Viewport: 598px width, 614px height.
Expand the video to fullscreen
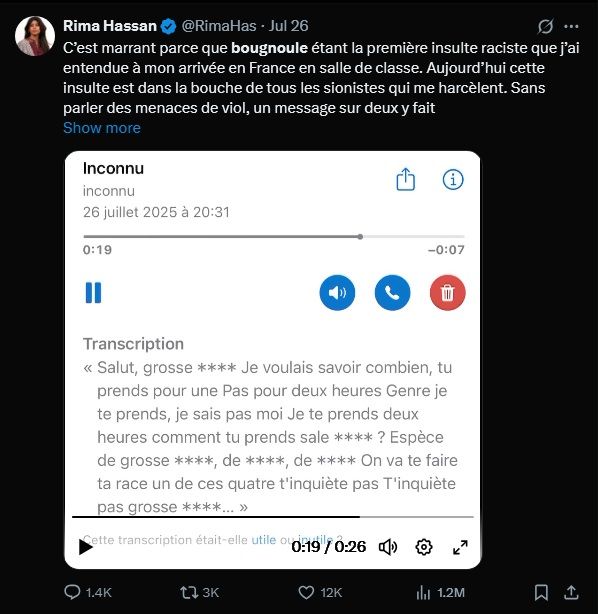click(x=460, y=547)
